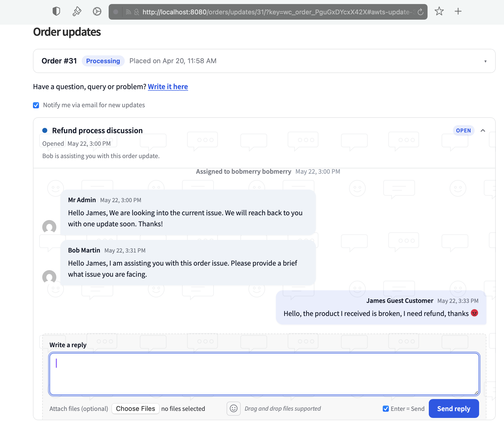
Task: Click the reply text area resize handle
Action: [x=476, y=392]
